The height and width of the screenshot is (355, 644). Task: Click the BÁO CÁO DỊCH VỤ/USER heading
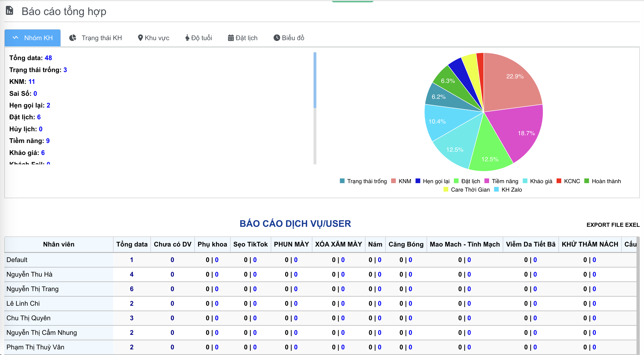(295, 224)
